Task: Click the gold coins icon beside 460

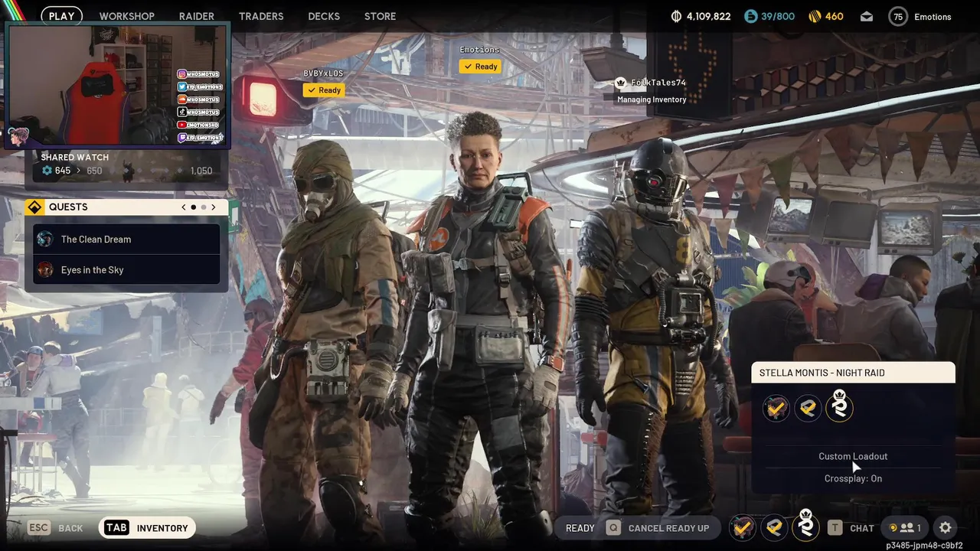Action: [x=815, y=16]
